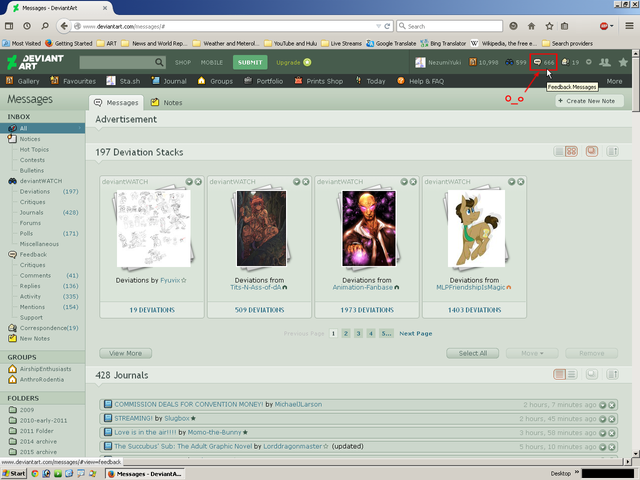Click the green SUBMIT button
This screenshot has height=480, width=640.
[x=250, y=62]
